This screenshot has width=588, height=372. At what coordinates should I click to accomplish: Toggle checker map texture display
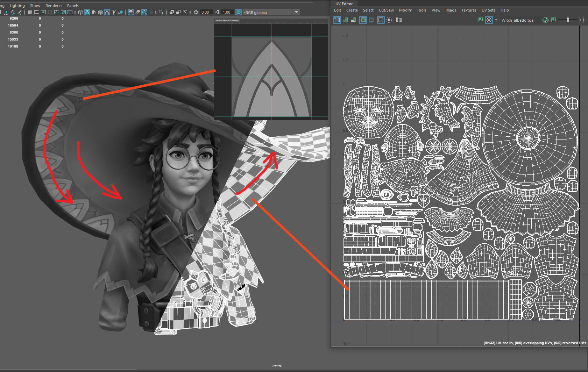(489, 20)
